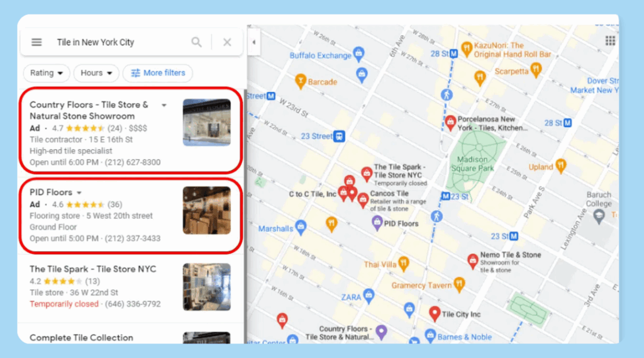Collapse the side panel with arrow

[253, 42]
